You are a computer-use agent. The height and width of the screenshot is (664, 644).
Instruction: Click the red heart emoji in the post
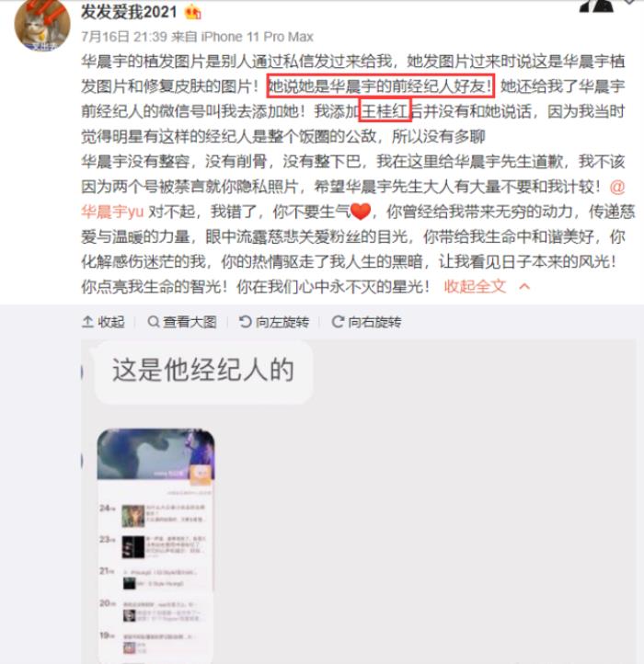pyautogui.click(x=361, y=211)
